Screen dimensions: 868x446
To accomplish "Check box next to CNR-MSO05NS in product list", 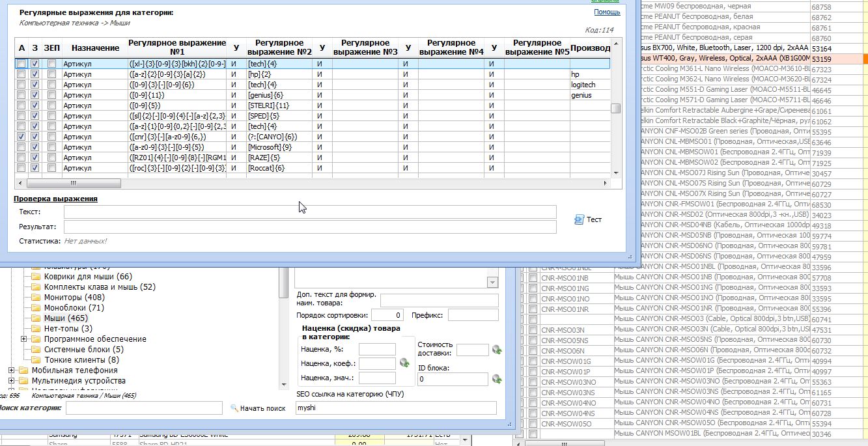I will tap(533, 341).
